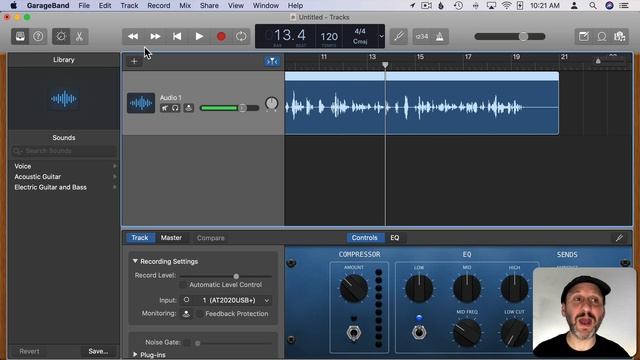Open the Apple menu
640x360 pixels.
click(x=13, y=6)
